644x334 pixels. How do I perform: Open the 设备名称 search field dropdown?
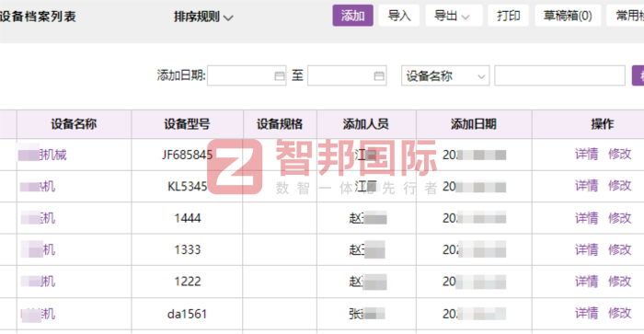pos(445,75)
